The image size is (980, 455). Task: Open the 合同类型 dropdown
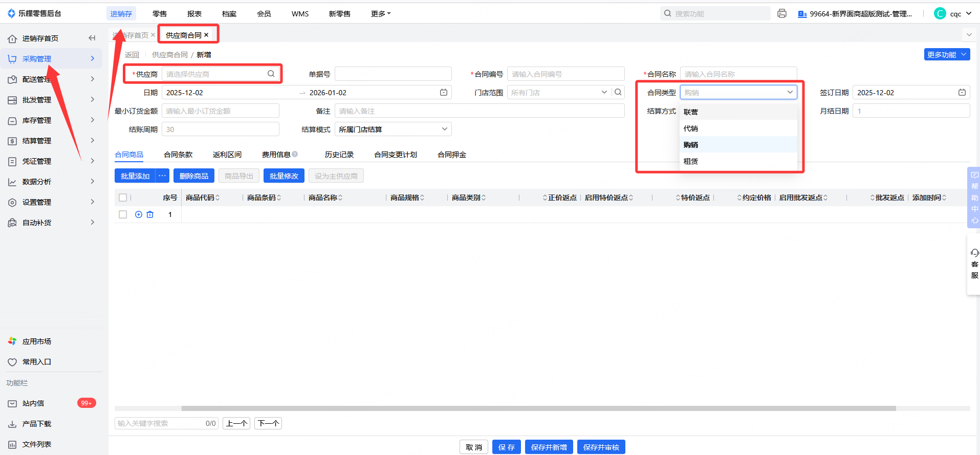click(x=738, y=93)
